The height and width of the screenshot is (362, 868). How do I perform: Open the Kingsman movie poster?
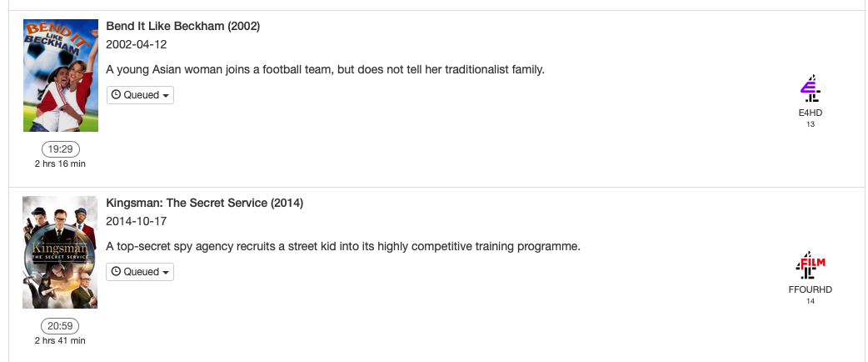pos(60,252)
